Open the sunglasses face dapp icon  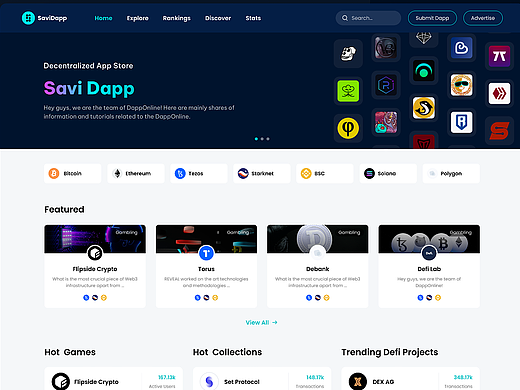coord(461,85)
